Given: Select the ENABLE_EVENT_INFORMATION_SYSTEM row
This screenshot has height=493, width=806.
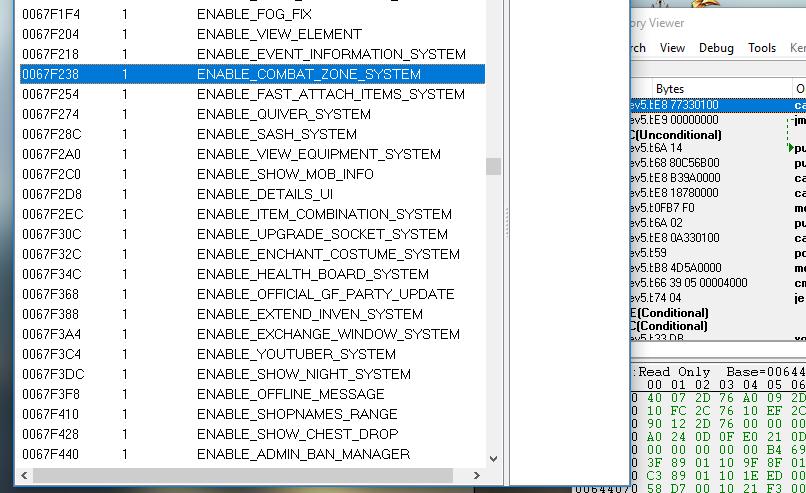Looking at the screenshot, I should pyautogui.click(x=252, y=54).
